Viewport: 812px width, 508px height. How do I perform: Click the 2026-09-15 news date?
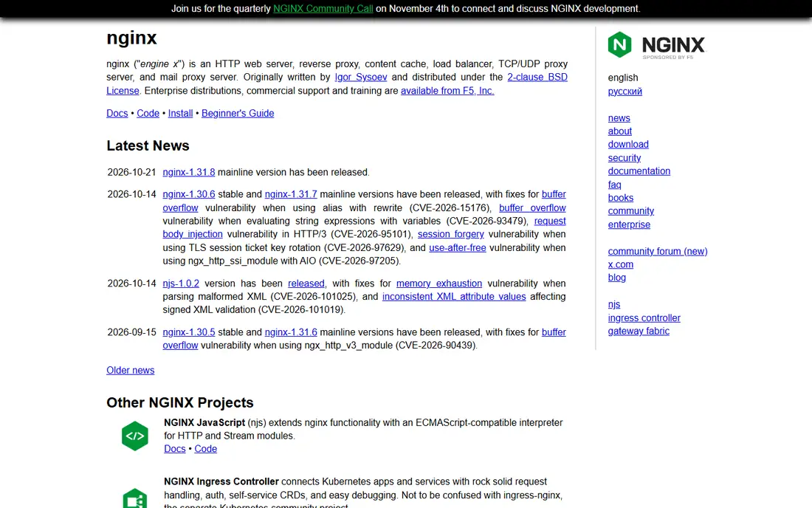tap(131, 332)
